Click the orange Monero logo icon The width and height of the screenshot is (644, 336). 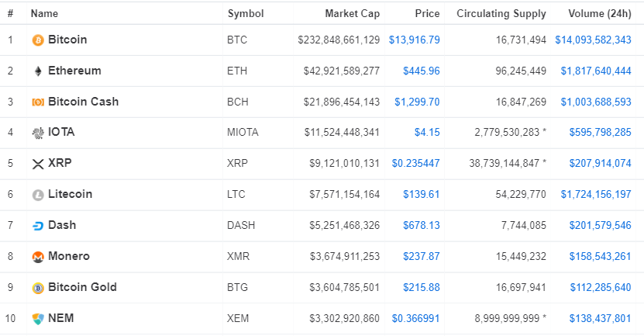(38, 257)
